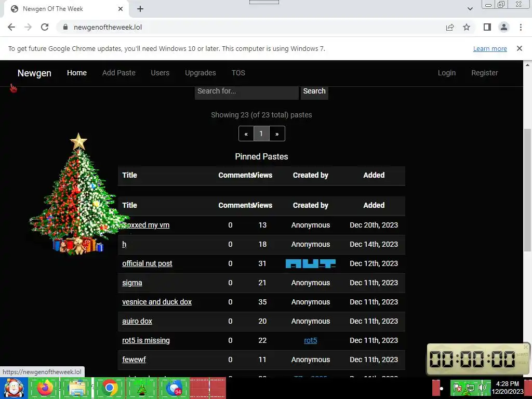Click Learn more in update bar

tap(490, 48)
